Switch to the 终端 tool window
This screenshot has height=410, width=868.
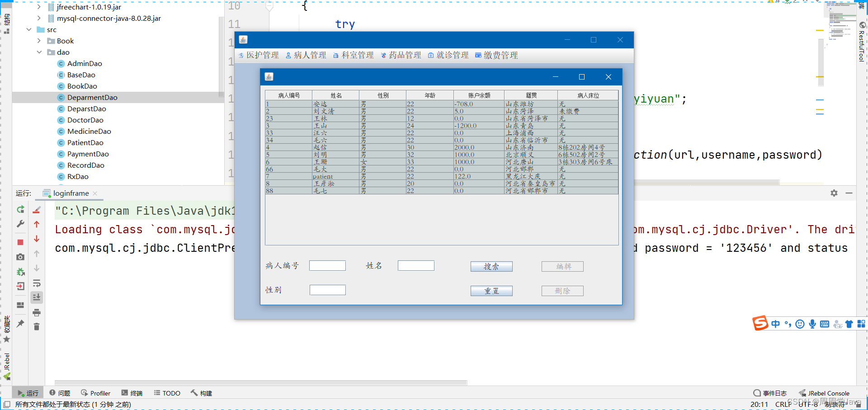[x=132, y=393]
